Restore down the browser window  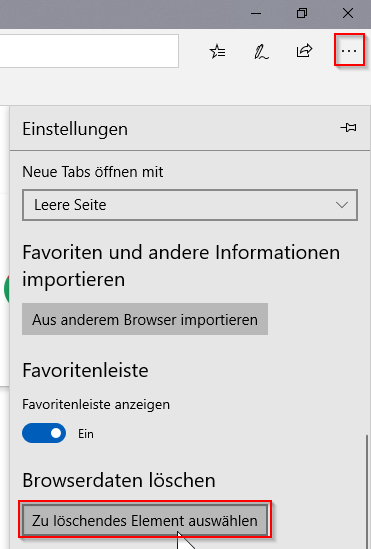302,14
